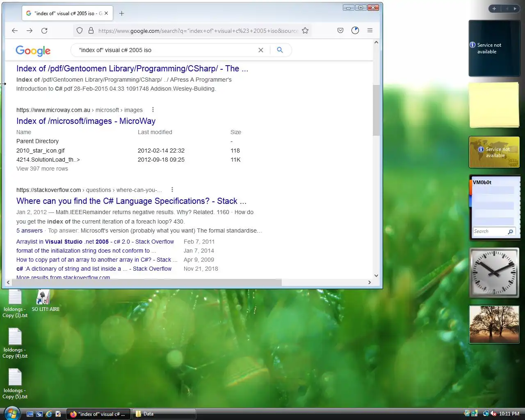Open the dictionary of string and list link
Screen dimensions: 525x420
click(x=94, y=269)
